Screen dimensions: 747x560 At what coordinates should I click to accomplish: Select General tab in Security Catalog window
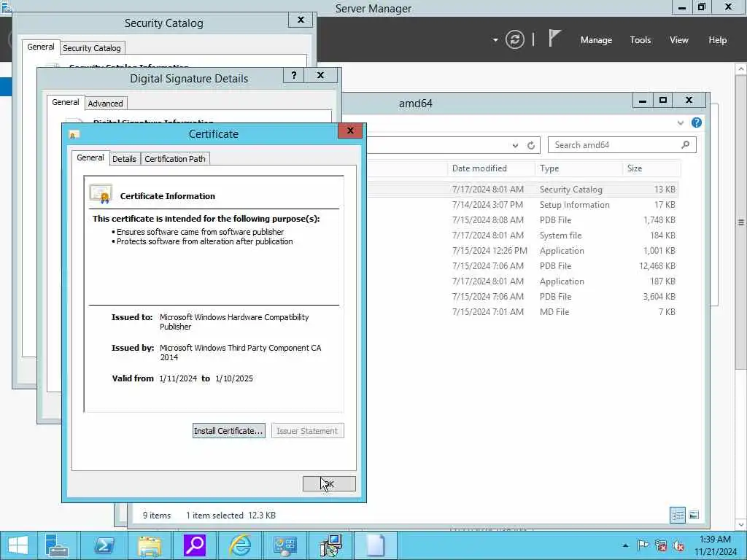41,47
